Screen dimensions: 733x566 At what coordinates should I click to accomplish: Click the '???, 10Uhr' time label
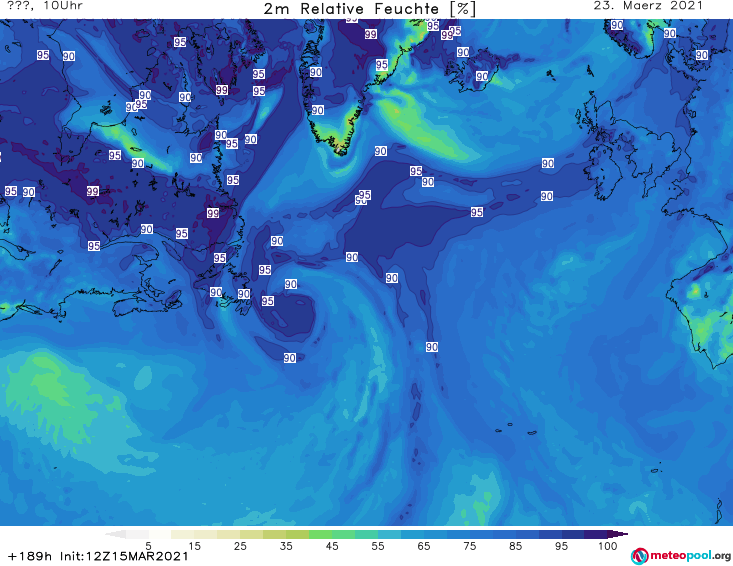[x=45, y=6]
